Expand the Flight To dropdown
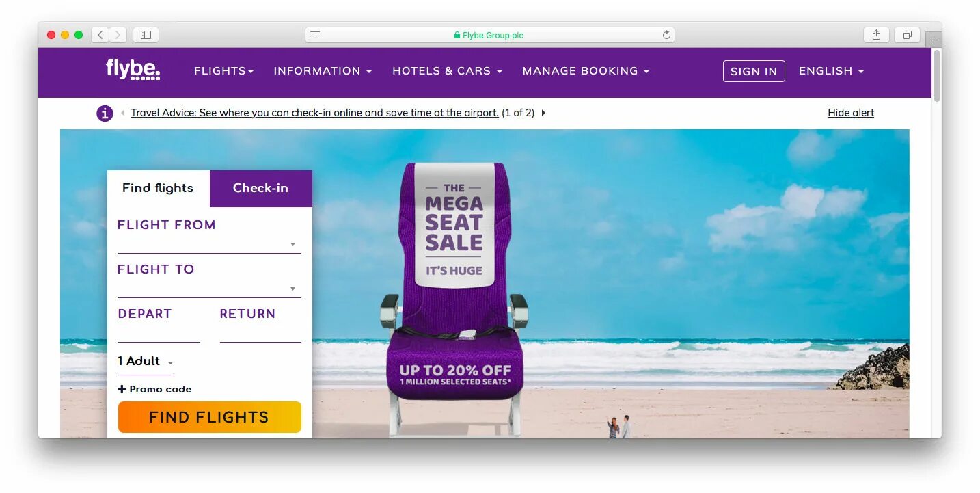 click(x=209, y=289)
